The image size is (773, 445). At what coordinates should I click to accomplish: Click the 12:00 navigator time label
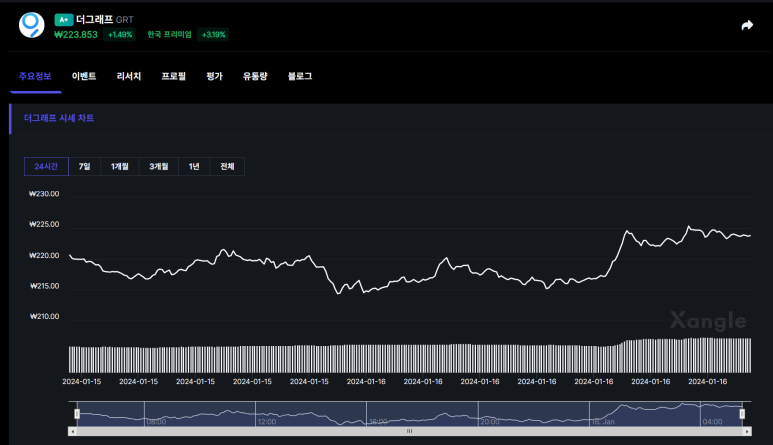pos(267,422)
